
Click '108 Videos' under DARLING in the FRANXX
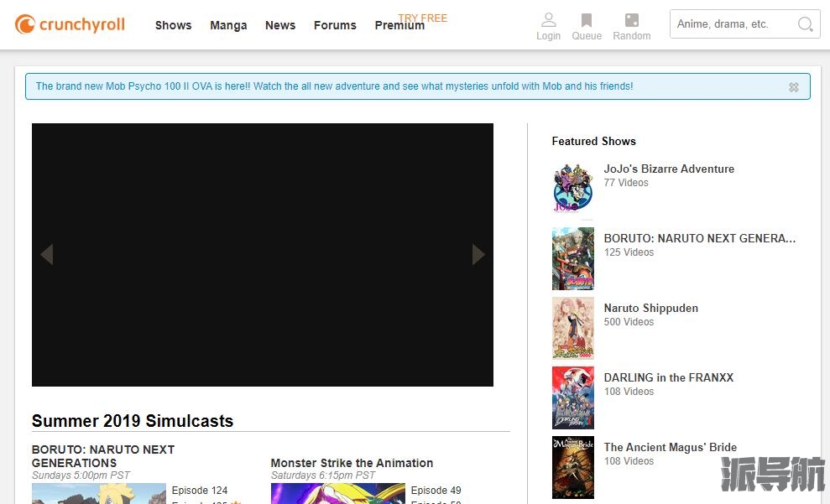tap(629, 392)
